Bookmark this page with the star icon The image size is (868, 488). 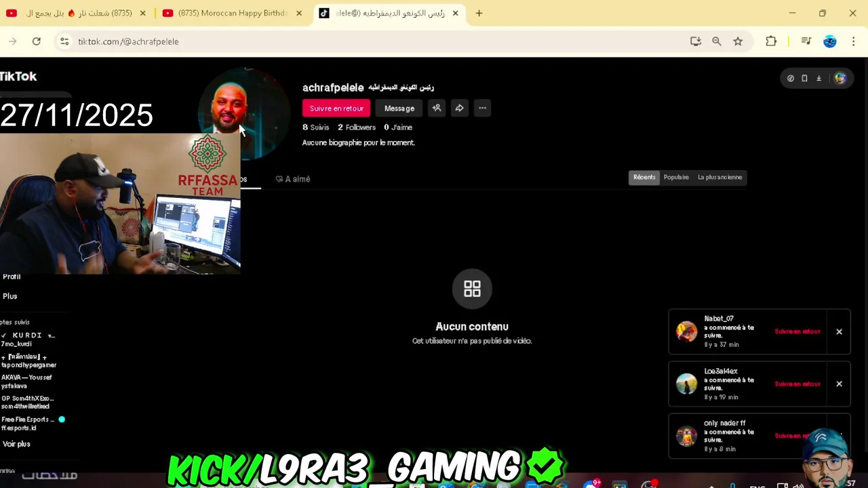tap(738, 41)
